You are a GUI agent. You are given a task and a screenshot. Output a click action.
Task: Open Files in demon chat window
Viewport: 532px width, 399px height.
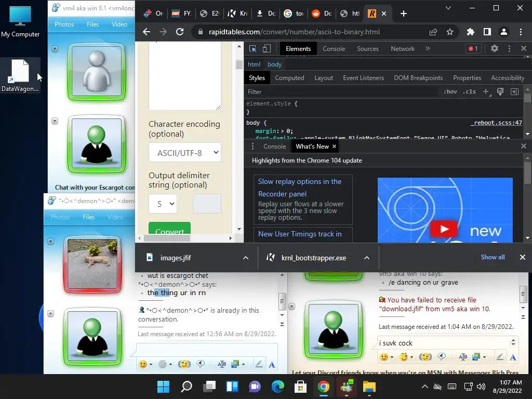pyautogui.click(x=88, y=217)
